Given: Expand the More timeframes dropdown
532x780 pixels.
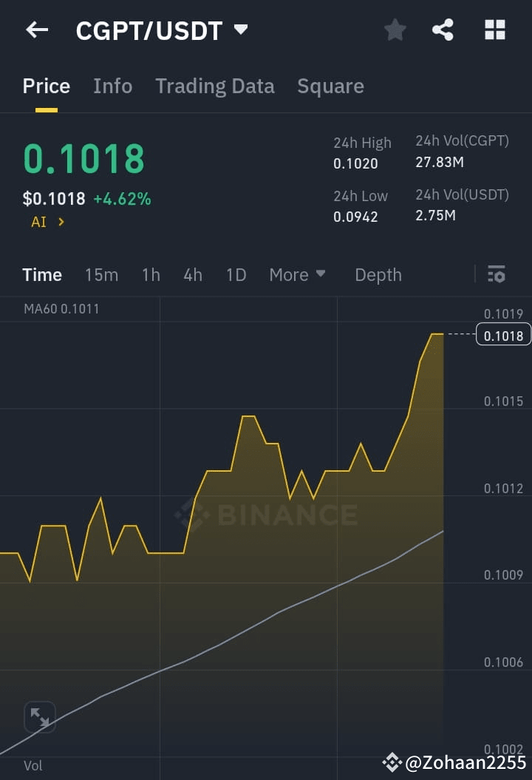Looking at the screenshot, I should click(297, 274).
